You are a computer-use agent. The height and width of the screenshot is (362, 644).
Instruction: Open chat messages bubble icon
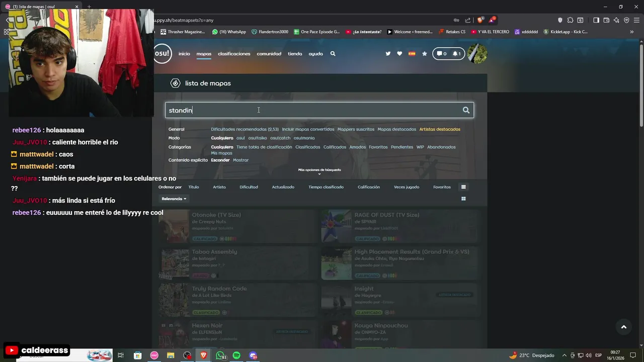pyautogui.click(x=441, y=54)
